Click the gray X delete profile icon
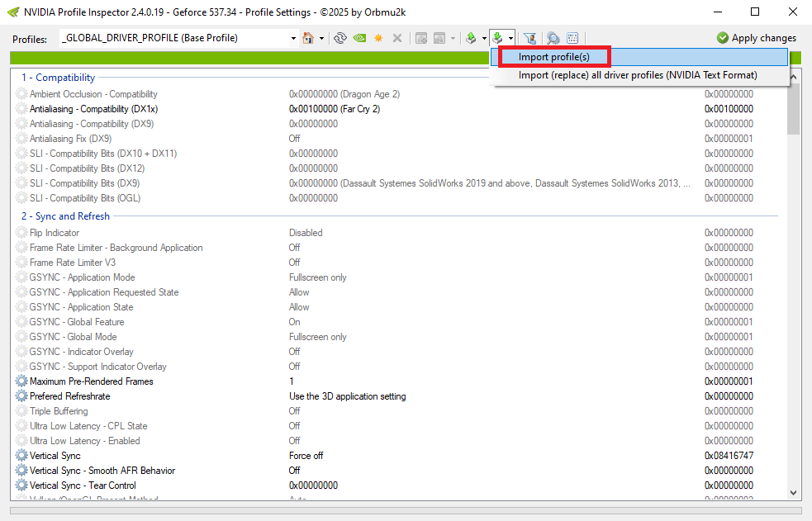The width and height of the screenshot is (812, 521). coord(397,38)
